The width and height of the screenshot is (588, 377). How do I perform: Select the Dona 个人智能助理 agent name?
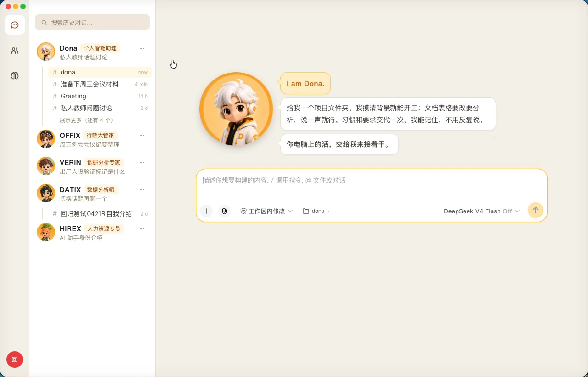(x=90, y=48)
